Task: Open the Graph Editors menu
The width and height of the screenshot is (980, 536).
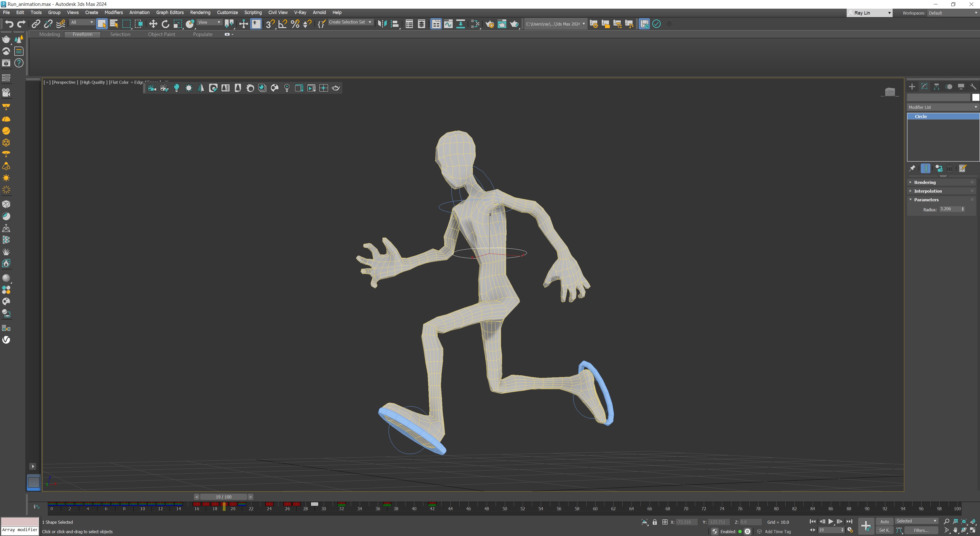Action: (x=170, y=13)
